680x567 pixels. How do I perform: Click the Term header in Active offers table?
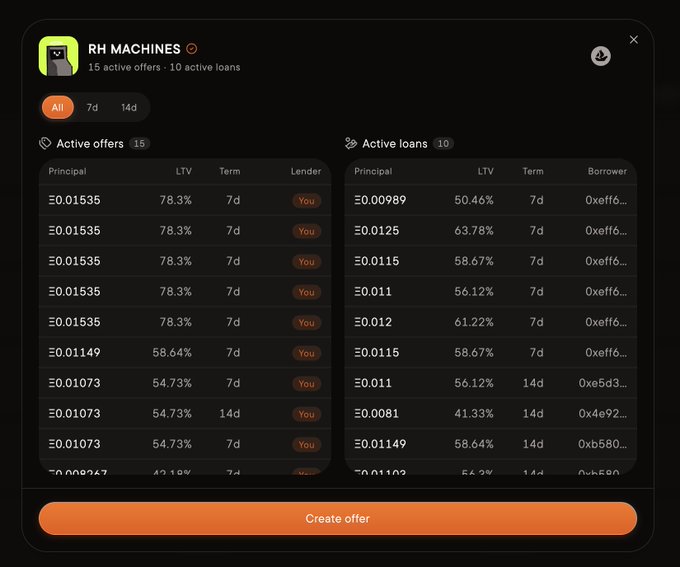point(229,171)
